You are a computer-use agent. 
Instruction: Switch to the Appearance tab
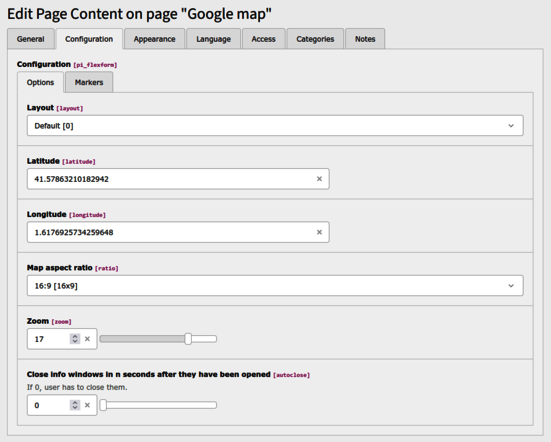click(x=154, y=39)
